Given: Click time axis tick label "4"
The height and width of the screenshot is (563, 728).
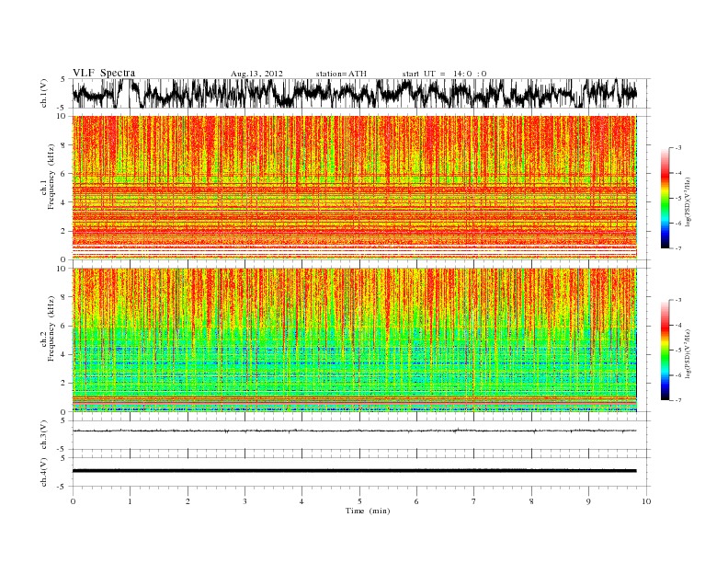Looking at the screenshot, I should click(301, 501).
